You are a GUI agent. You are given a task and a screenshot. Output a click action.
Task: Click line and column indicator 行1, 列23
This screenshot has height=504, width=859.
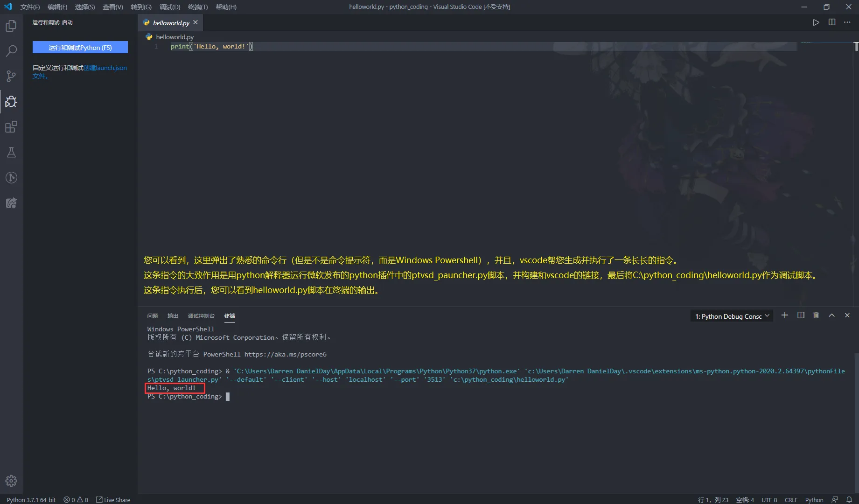(713, 500)
